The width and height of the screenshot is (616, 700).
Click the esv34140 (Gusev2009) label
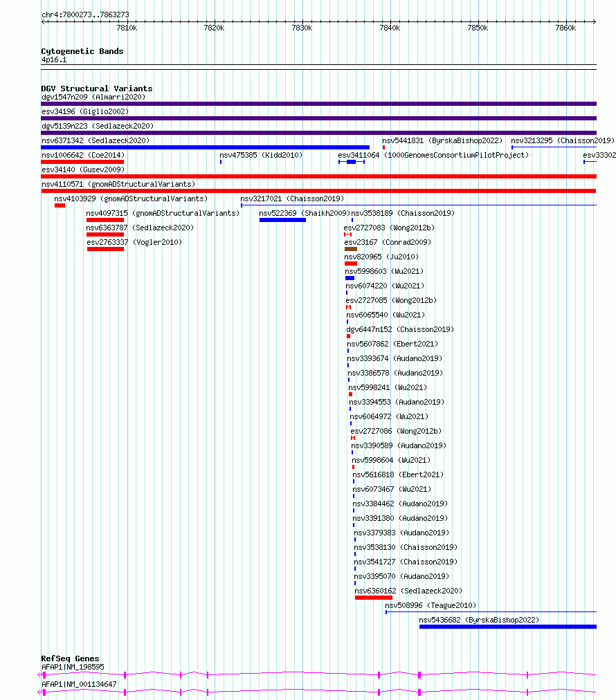click(83, 169)
